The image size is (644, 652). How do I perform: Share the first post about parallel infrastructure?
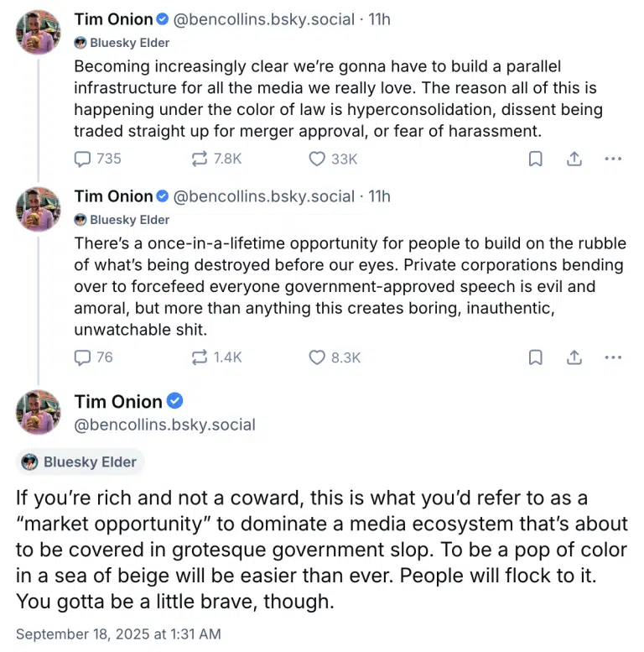574,159
